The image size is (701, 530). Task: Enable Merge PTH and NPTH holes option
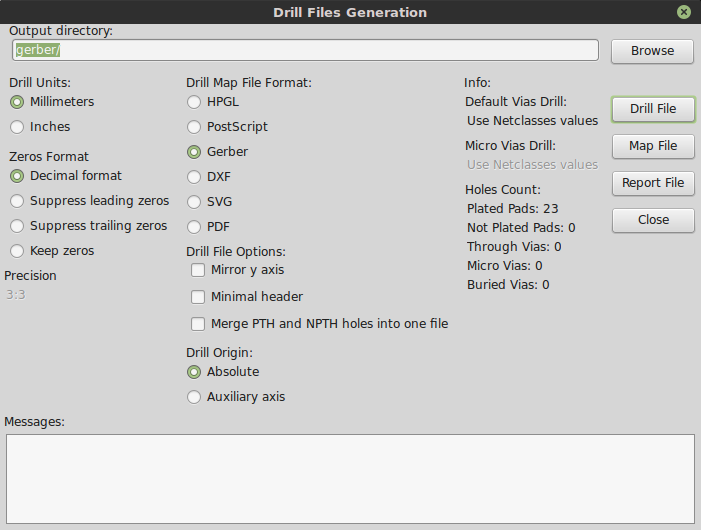click(198, 324)
